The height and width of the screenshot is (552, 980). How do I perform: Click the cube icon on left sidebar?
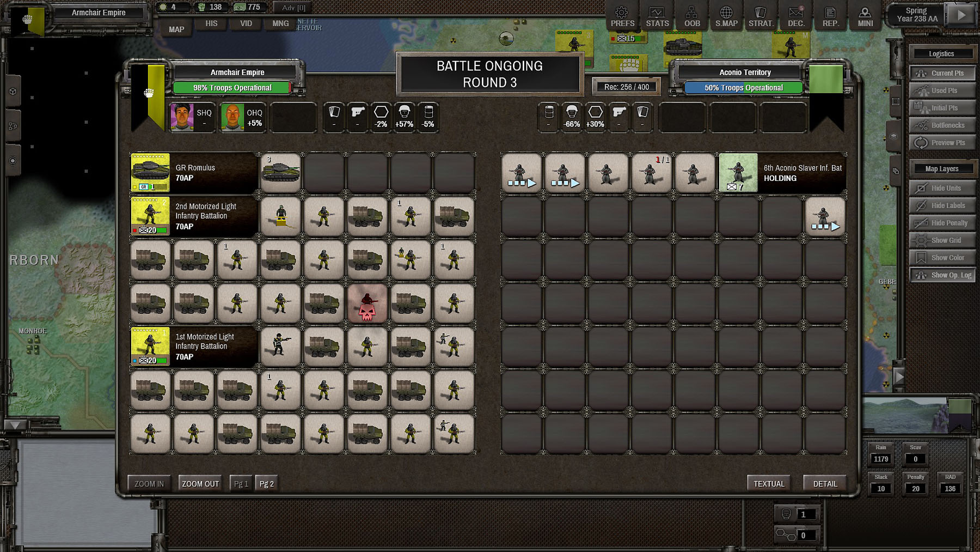coord(13,92)
